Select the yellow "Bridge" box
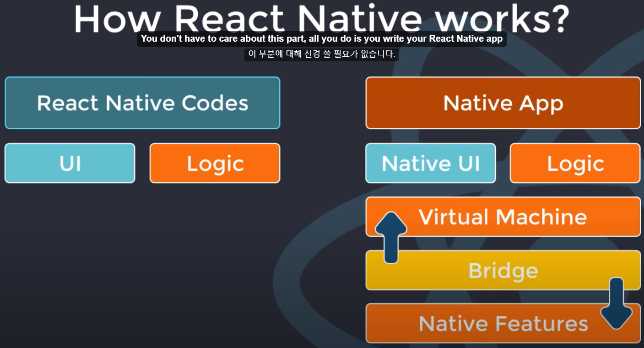The image size is (644, 348). tap(503, 270)
